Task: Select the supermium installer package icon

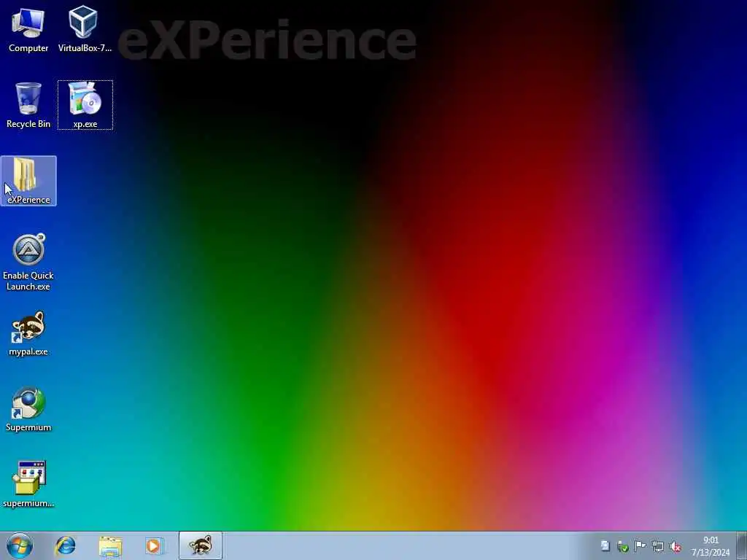Action: click(28, 484)
